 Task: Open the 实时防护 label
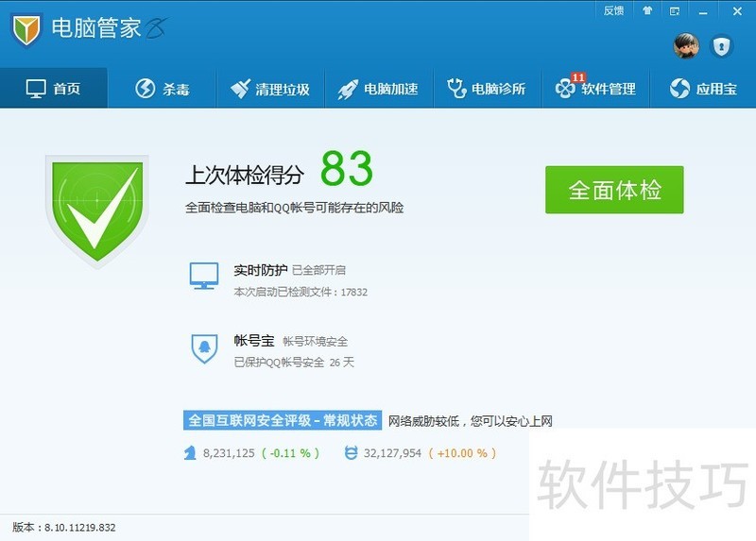point(261,270)
